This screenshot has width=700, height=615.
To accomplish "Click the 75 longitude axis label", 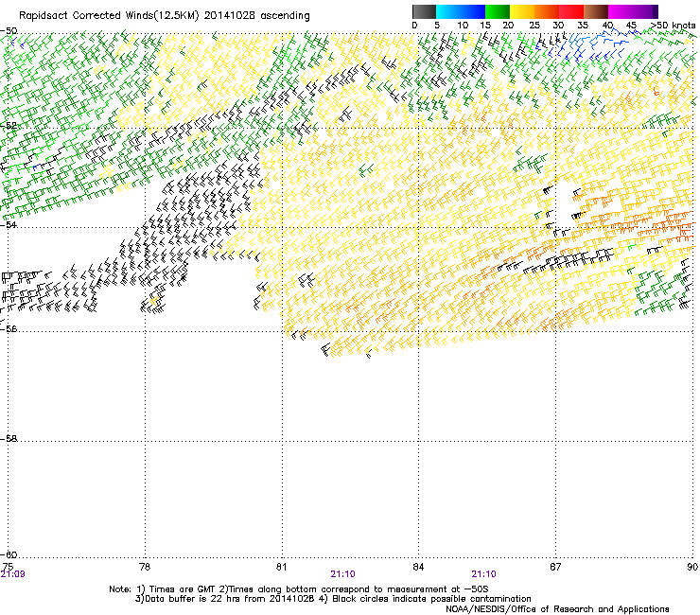I will (x=8, y=567).
